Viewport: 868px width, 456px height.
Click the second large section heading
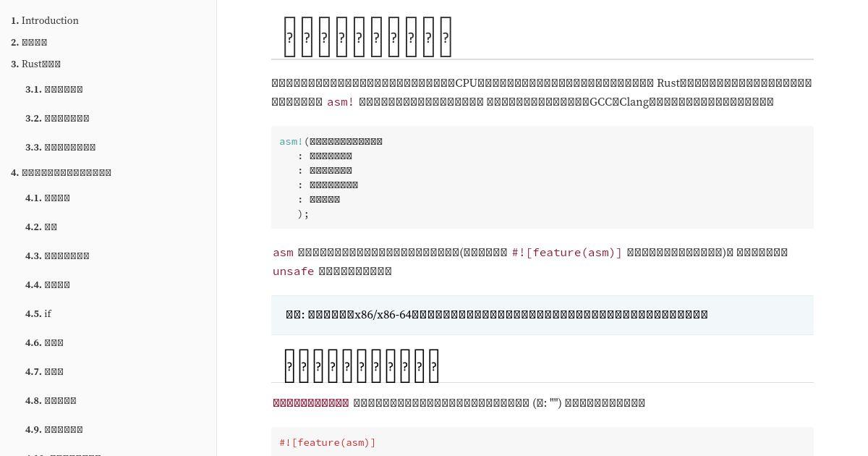(x=361, y=365)
